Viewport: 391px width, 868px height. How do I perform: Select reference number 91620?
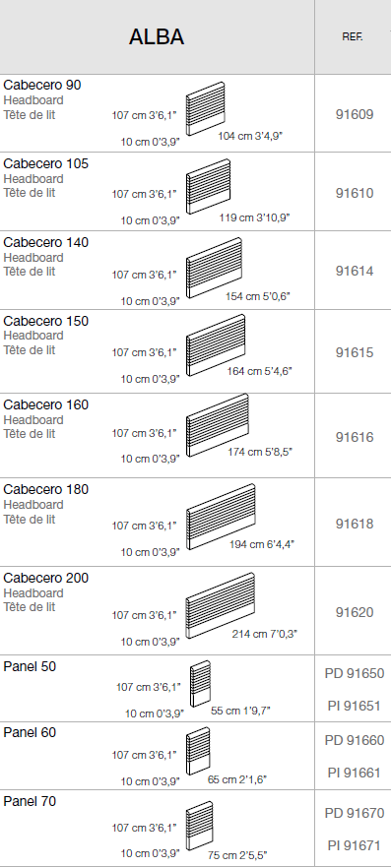click(355, 612)
